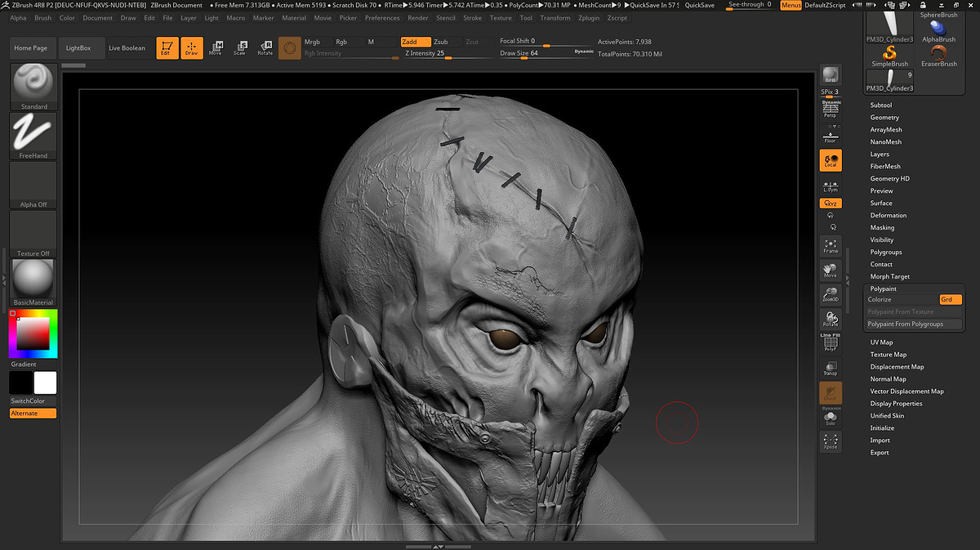The image size is (980, 550).
Task: Toggle Transp transparency display
Action: (x=831, y=369)
